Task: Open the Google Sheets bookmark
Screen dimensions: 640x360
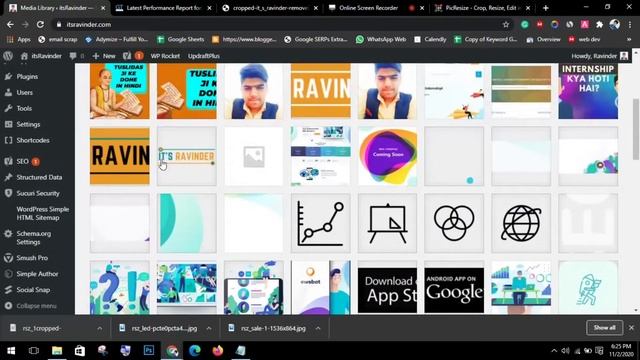Action: coord(180,40)
